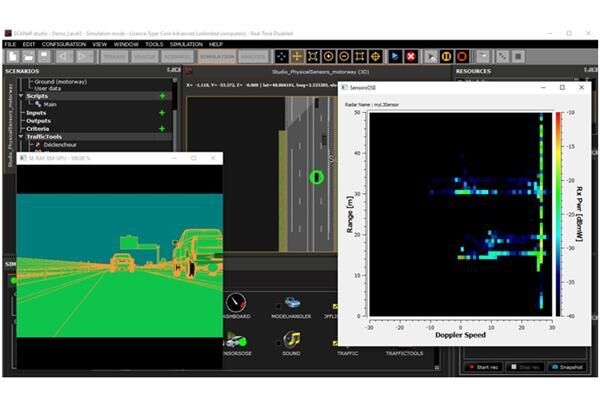This screenshot has width=600, height=400.
Task: Click the Start rec button
Action: click(x=488, y=367)
